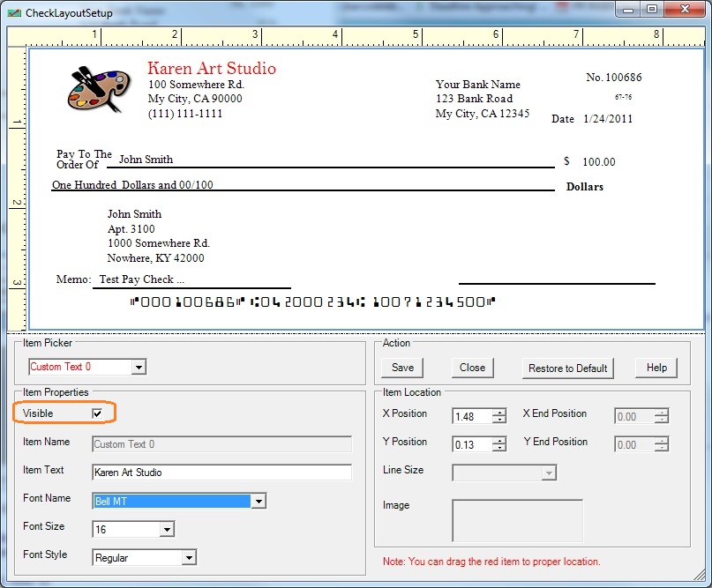Click Restore to Default button

(566, 368)
